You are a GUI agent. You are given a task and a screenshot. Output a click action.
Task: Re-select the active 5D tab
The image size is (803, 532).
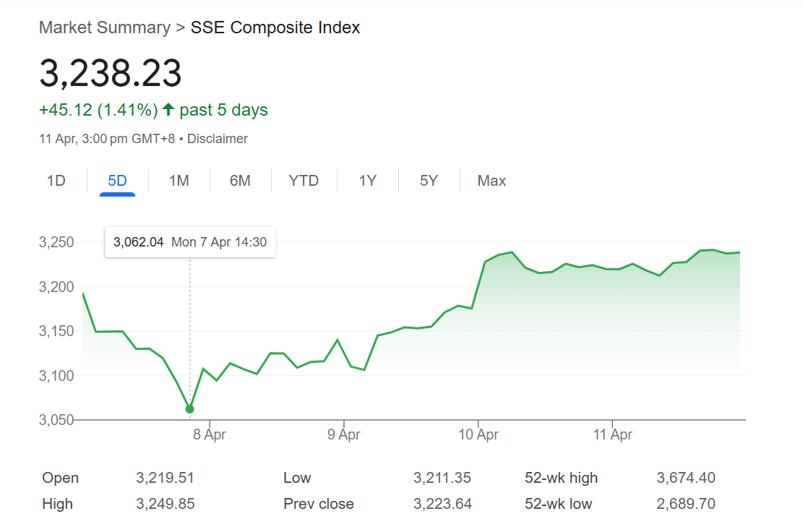point(117,181)
